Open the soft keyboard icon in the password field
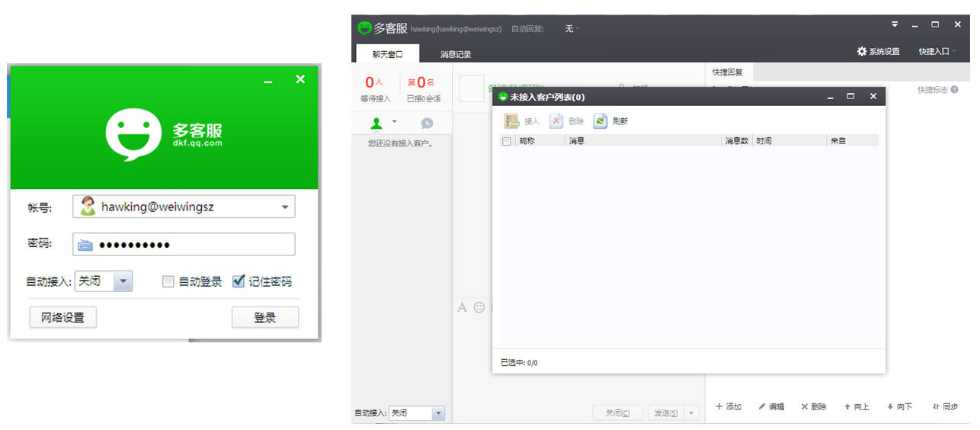Image resolution: width=980 pixels, height=430 pixels. (x=85, y=245)
